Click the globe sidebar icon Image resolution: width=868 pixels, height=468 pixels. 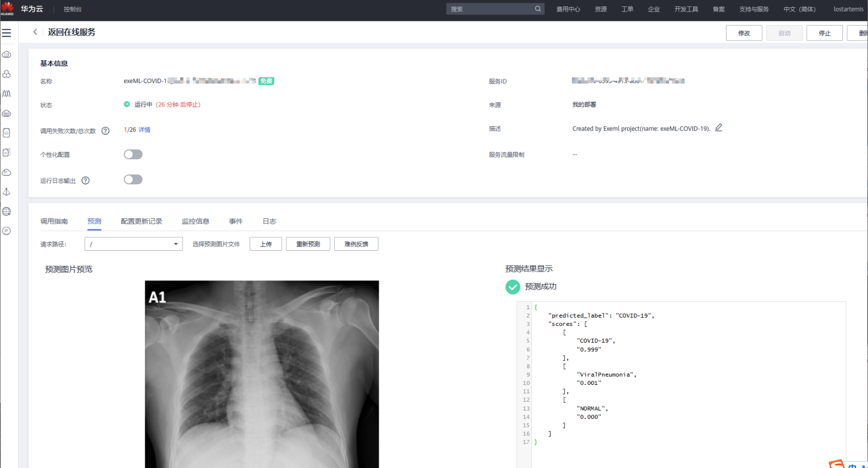point(6,212)
